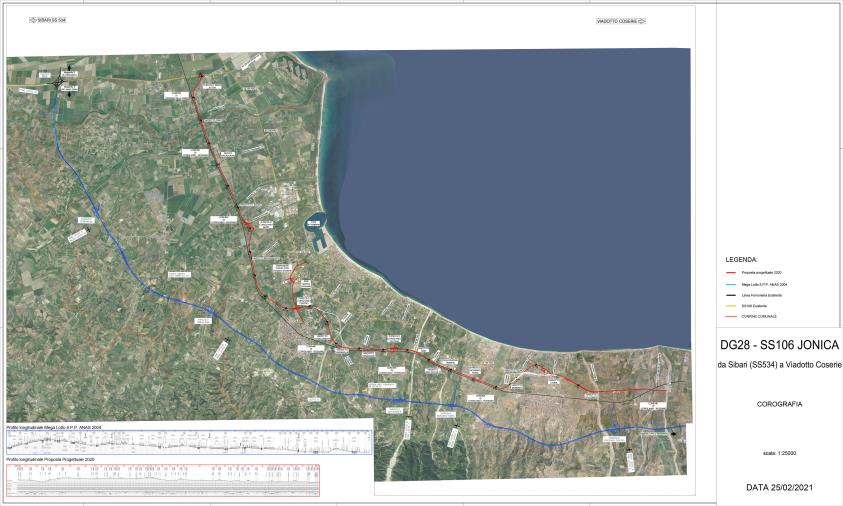Click the subtitle da Sibari (SS534) a Viadotto Coserie
This screenshot has width=843, height=506.
pos(779,364)
